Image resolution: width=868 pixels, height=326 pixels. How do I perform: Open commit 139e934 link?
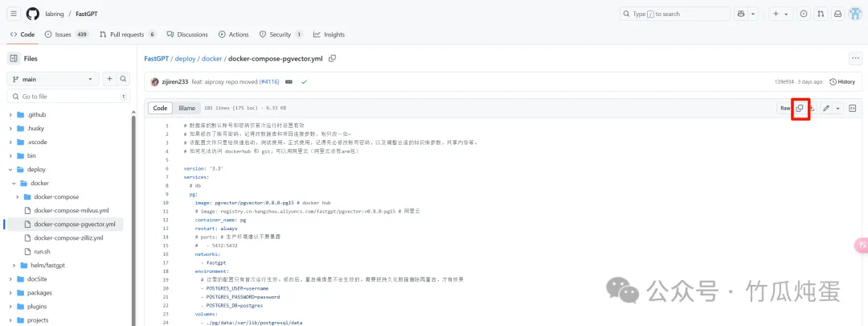click(785, 81)
